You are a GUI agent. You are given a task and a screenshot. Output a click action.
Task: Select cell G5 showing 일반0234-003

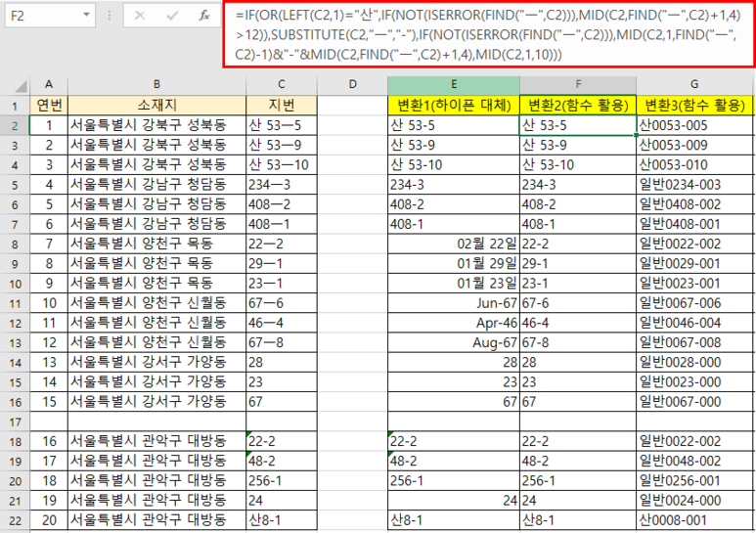click(694, 185)
